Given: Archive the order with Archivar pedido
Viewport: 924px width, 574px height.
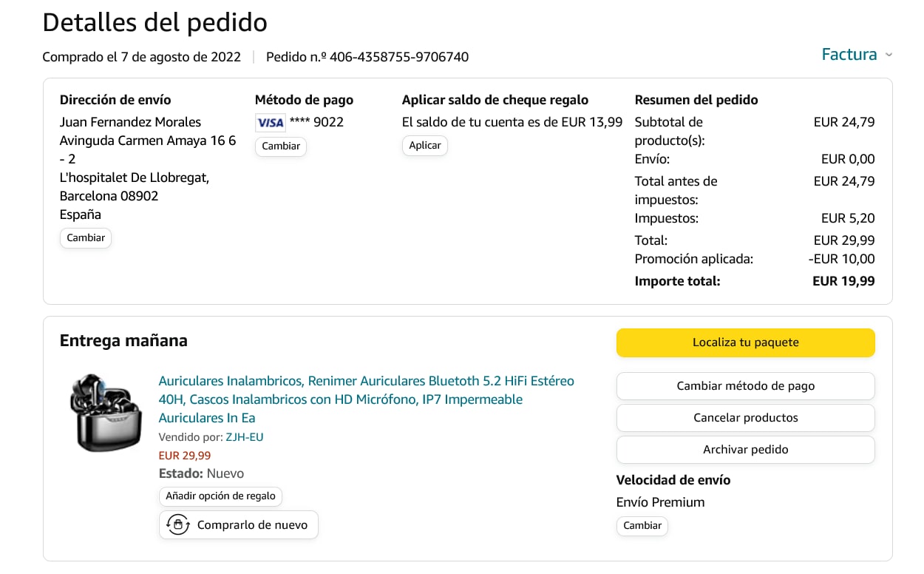Looking at the screenshot, I should pos(745,450).
